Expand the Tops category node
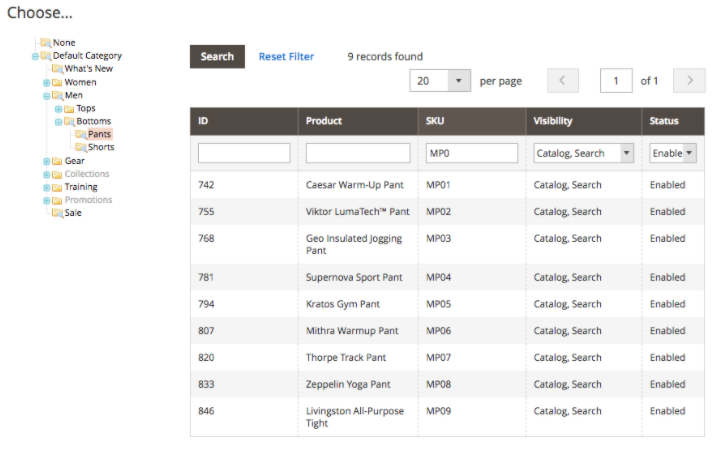 [x=58, y=109]
